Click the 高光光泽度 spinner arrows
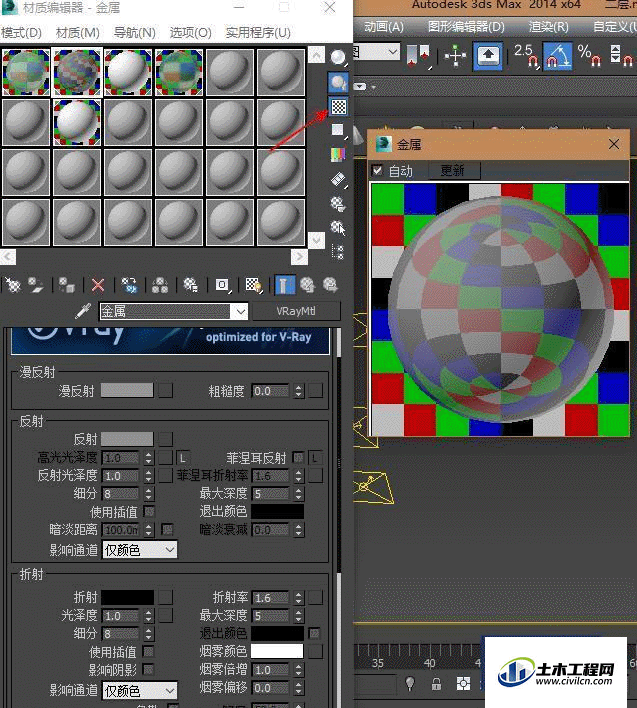This screenshot has height=708, width=637. click(x=149, y=458)
